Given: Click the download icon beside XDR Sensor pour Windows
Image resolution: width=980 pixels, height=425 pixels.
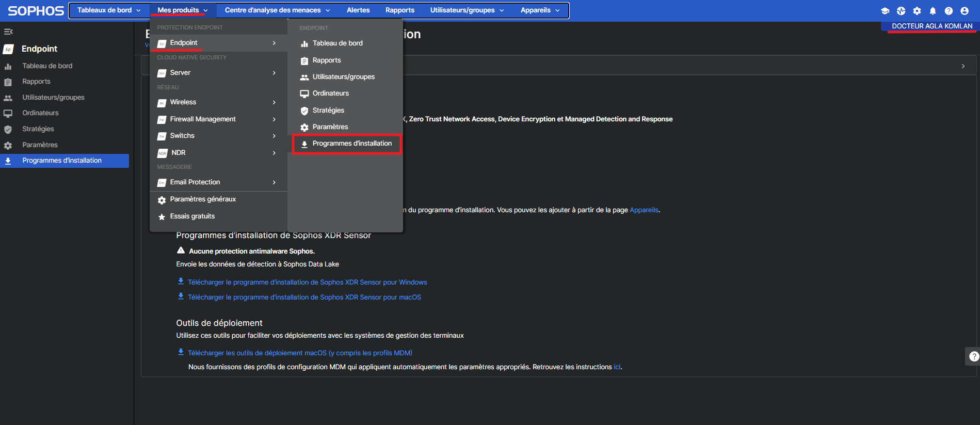Looking at the screenshot, I should pyautogui.click(x=181, y=281).
